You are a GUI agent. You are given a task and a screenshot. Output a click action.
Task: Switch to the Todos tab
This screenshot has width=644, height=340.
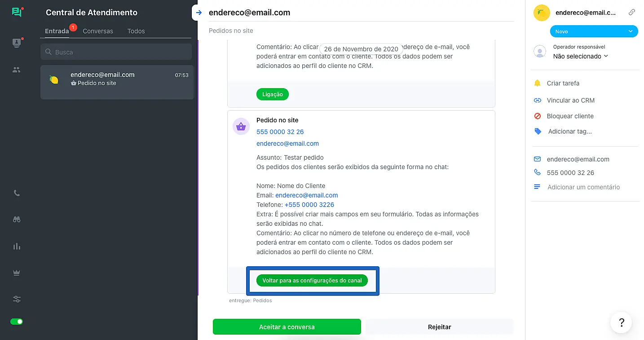(x=136, y=31)
